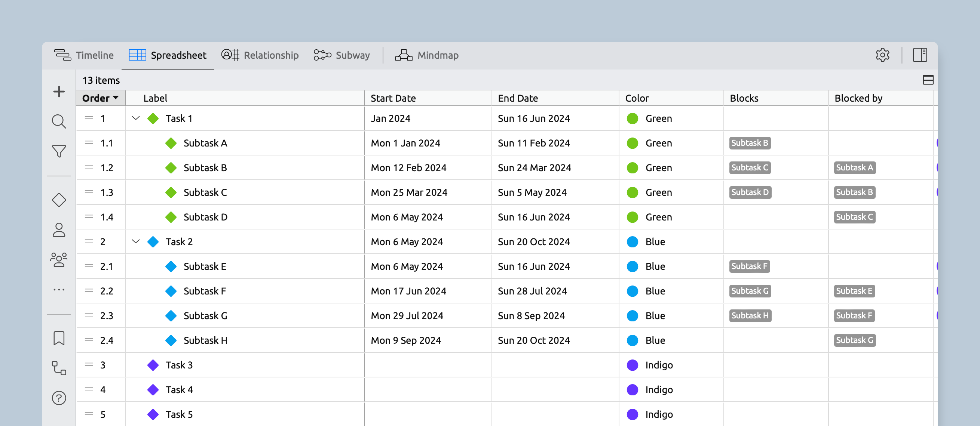Click the Label column header
980x426 pixels.
[245, 98]
